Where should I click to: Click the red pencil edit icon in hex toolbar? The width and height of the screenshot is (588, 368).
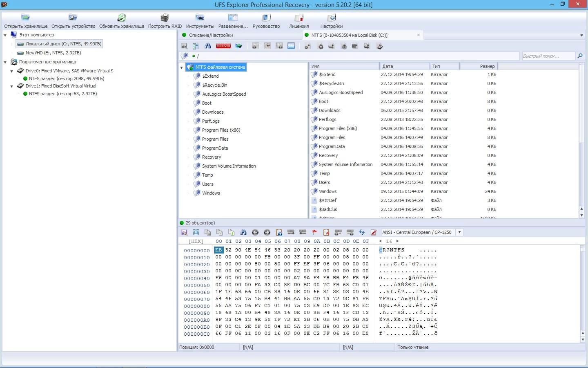point(373,232)
